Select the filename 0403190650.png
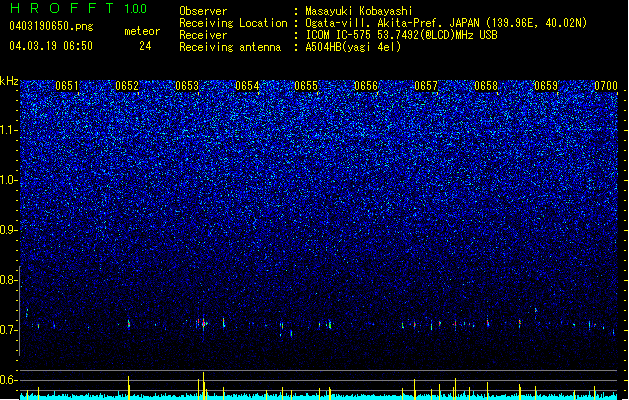629x400 pixels. pos(51,26)
